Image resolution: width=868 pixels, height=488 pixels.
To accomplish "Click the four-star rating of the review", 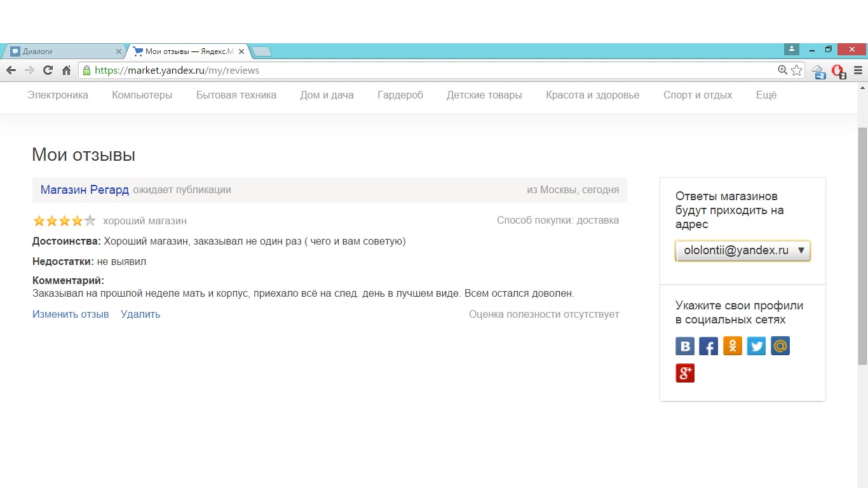I will click(x=64, y=221).
